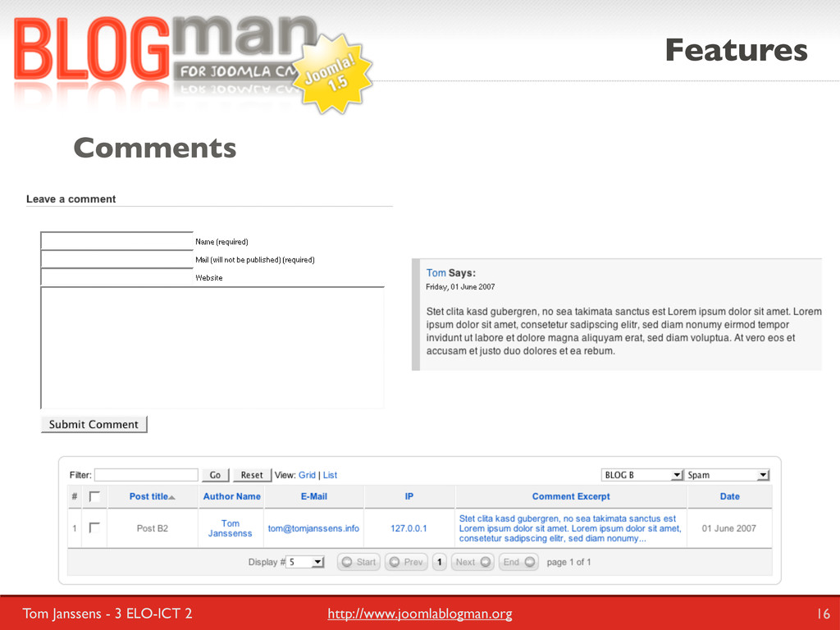This screenshot has width=840, height=630.
Task: Open the Spam filter dropdown
Action: coord(728,475)
